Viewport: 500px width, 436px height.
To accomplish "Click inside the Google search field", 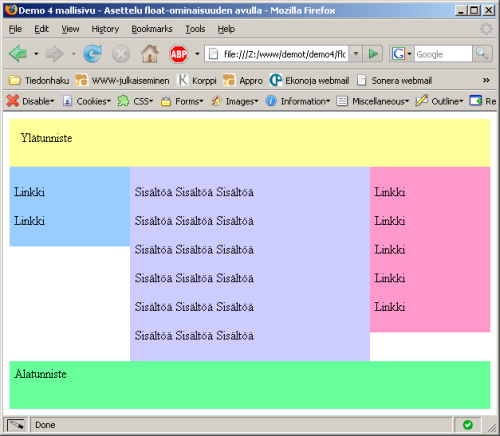I will pos(443,54).
